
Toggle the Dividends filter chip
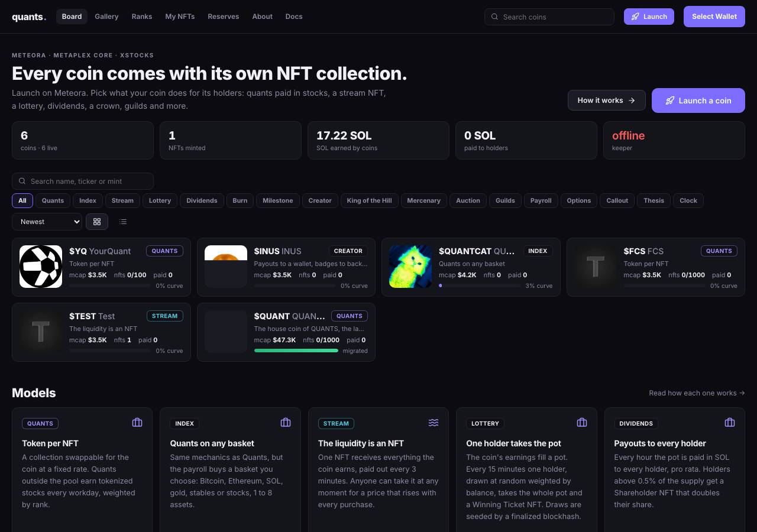click(202, 200)
